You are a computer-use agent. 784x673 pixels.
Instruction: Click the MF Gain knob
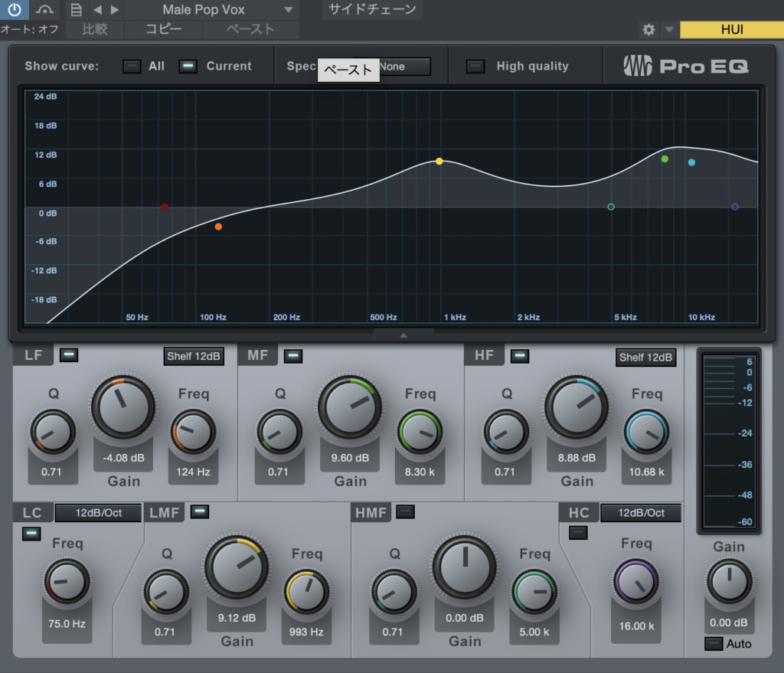350,407
